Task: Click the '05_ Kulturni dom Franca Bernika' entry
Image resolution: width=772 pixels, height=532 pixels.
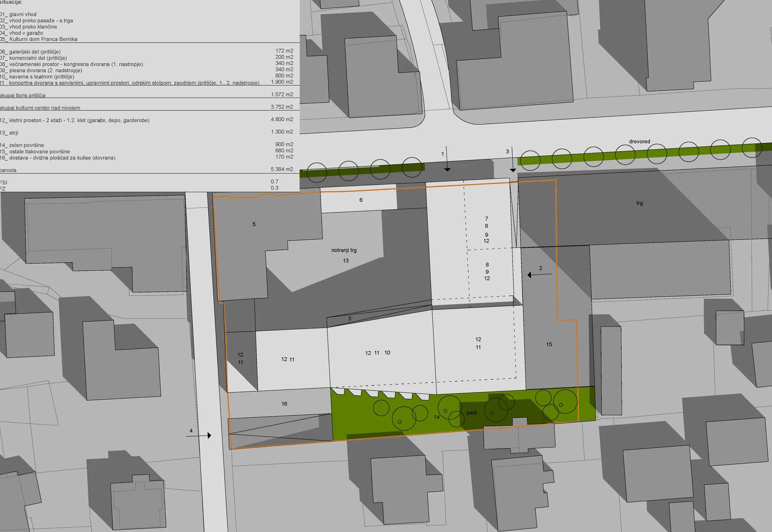Action: click(x=39, y=39)
